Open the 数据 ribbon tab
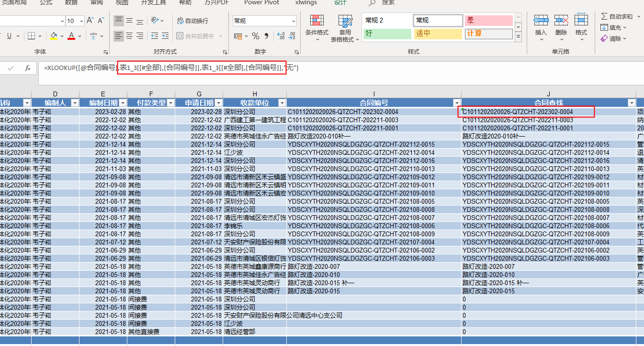Screen dimensions: 644x346 (x=71, y=2)
